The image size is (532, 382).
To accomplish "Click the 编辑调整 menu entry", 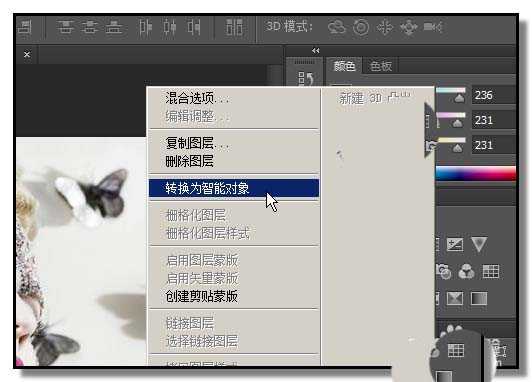I will (234, 116).
